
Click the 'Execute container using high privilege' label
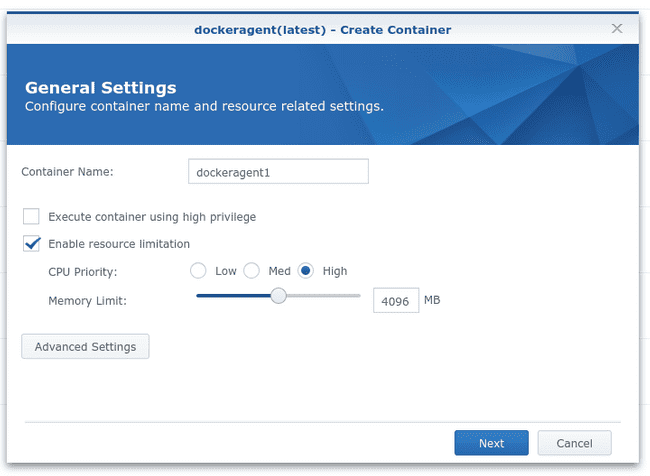[152, 217]
